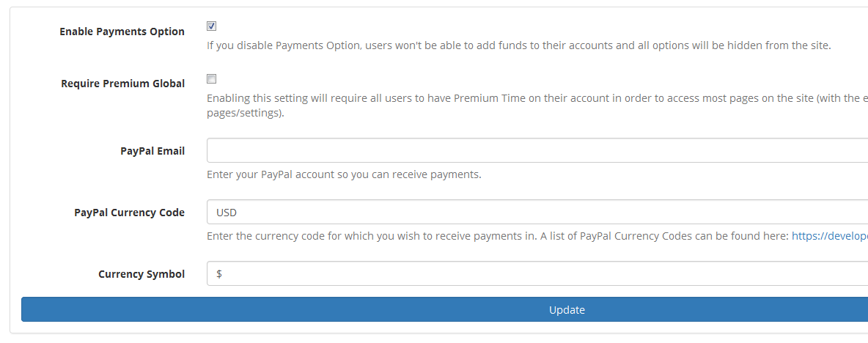Screen dimensions: 868x343
Task: Click the "Require Premium Global" label
Action: tap(122, 84)
